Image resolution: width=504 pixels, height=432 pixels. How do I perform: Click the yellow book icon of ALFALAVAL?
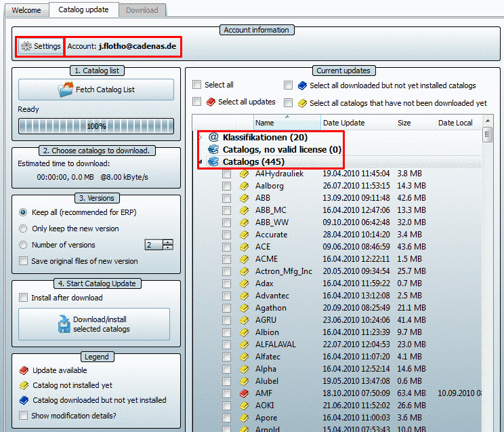tap(245, 345)
